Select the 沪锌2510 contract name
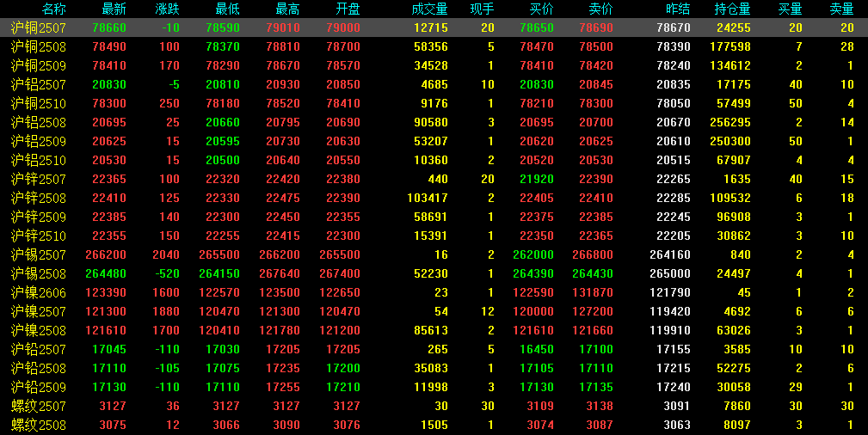868x435 pixels. tap(38, 236)
